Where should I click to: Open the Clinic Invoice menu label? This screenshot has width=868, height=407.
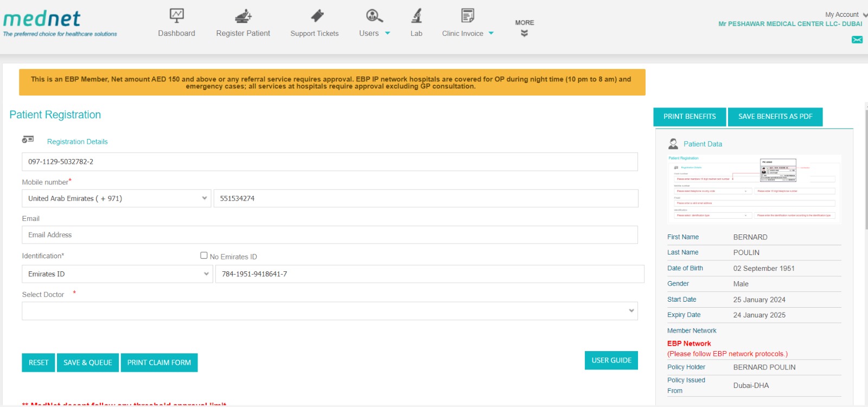point(463,34)
